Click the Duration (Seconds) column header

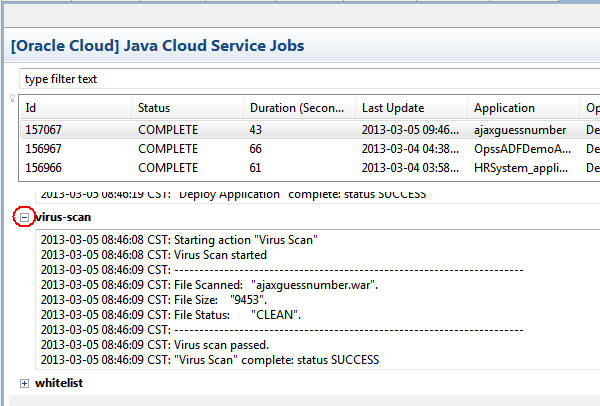[299, 108]
